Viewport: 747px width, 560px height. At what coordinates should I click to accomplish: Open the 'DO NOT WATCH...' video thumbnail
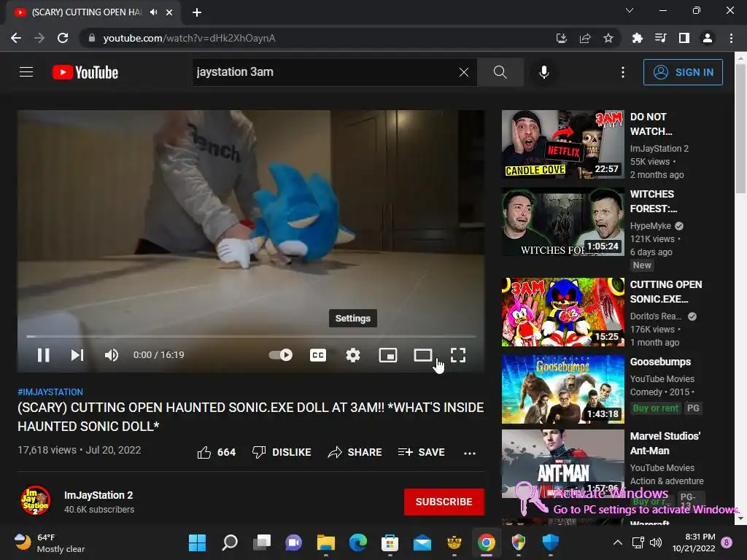[562, 144]
